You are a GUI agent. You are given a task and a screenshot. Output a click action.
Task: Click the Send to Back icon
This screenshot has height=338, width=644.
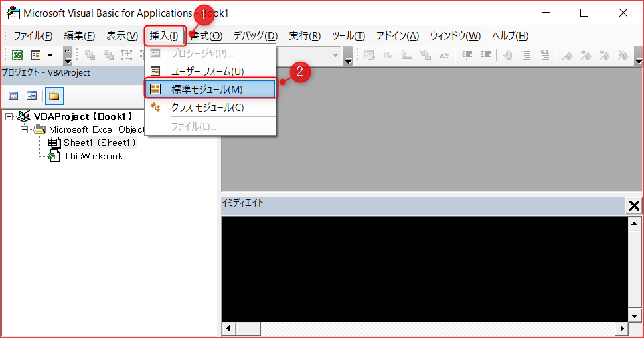[108, 55]
